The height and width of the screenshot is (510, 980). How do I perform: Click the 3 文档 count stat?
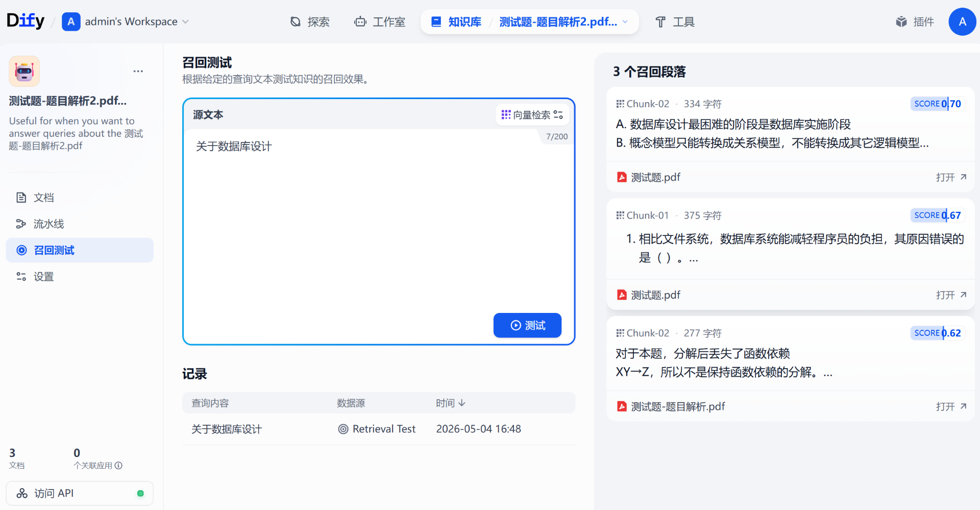click(17, 458)
